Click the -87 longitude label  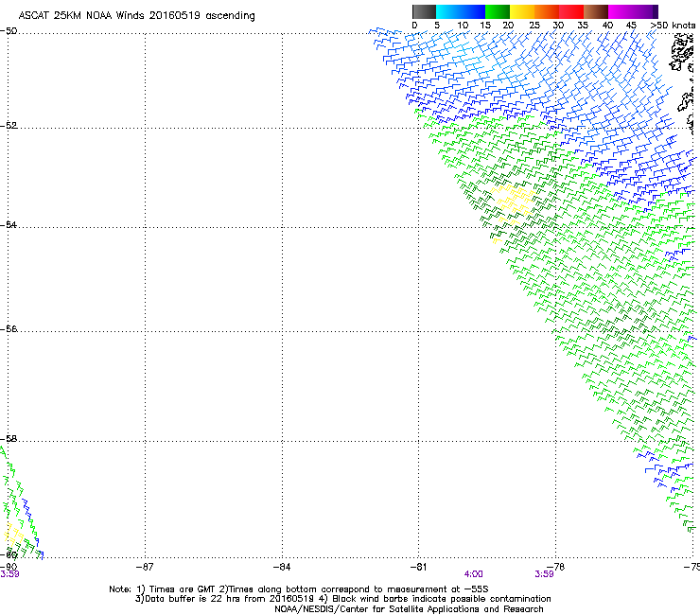tap(145, 567)
